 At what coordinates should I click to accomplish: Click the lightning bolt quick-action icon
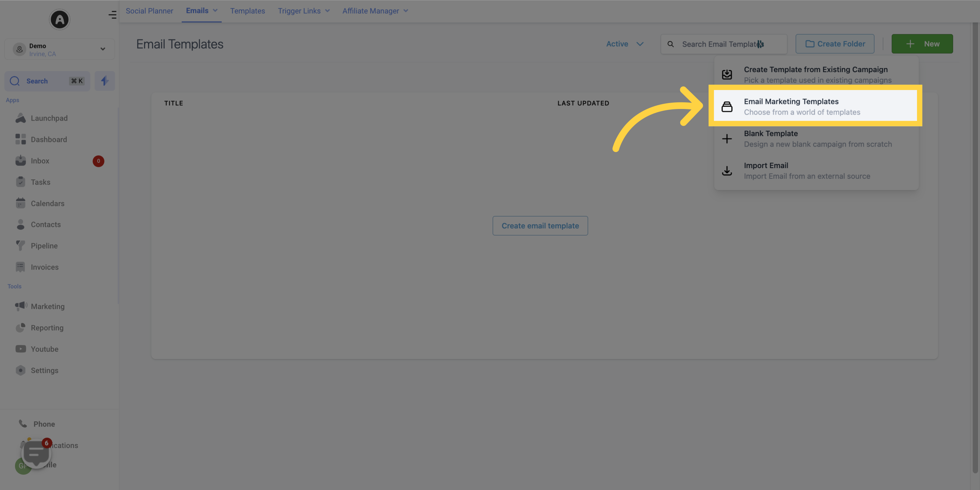tap(104, 81)
